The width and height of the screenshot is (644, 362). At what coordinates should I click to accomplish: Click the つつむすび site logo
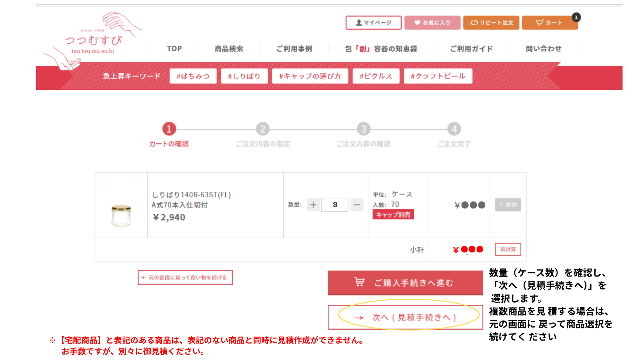coord(93,41)
